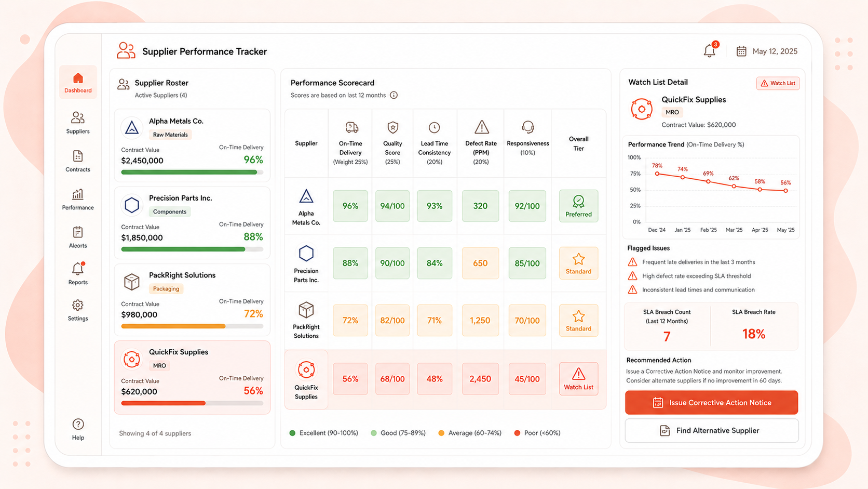Click warning icon for high defect rate
868x489 pixels.
point(632,276)
